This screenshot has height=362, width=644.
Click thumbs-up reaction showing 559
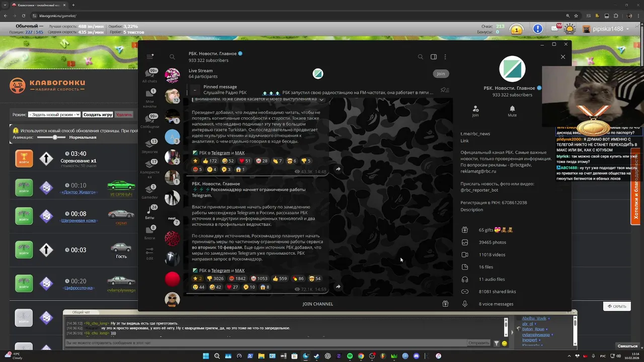coord(280,279)
